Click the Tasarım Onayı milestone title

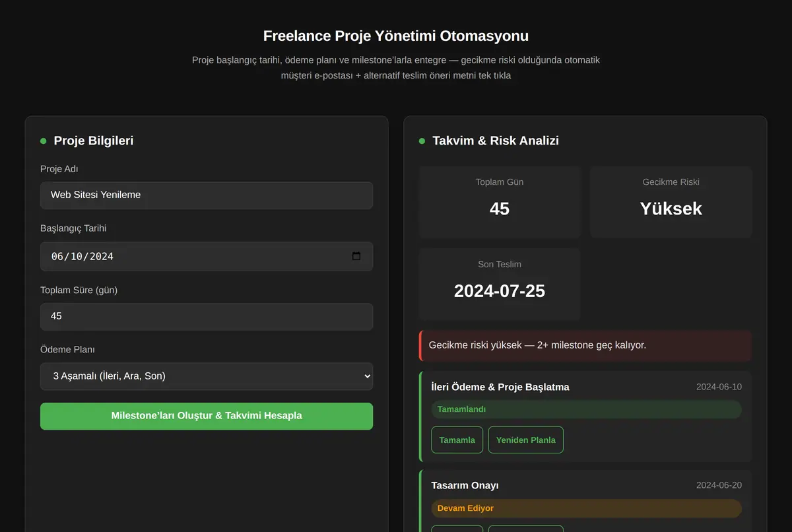coord(465,485)
